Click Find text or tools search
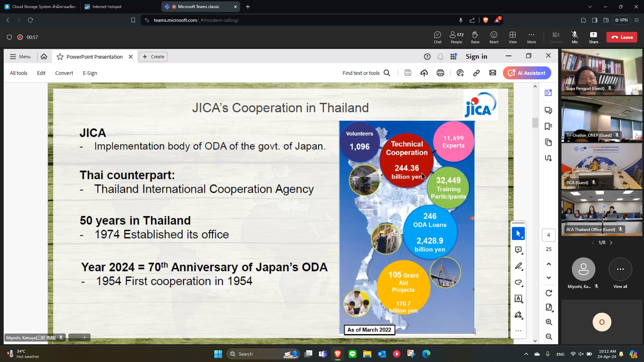Image resolution: width=644 pixels, height=362 pixels. click(x=366, y=73)
